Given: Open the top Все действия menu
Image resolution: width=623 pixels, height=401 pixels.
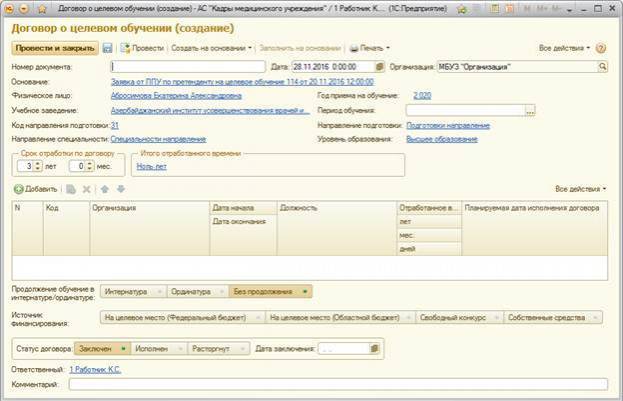Looking at the screenshot, I should (x=563, y=48).
